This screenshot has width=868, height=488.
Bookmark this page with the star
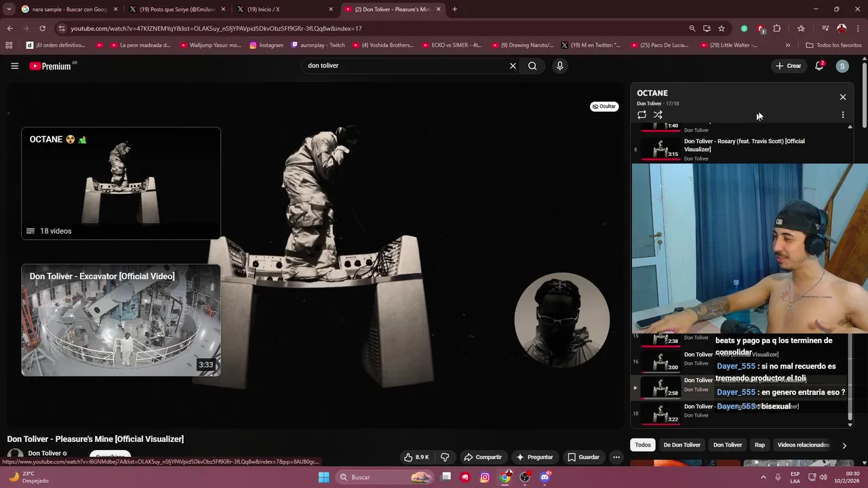pos(722,28)
